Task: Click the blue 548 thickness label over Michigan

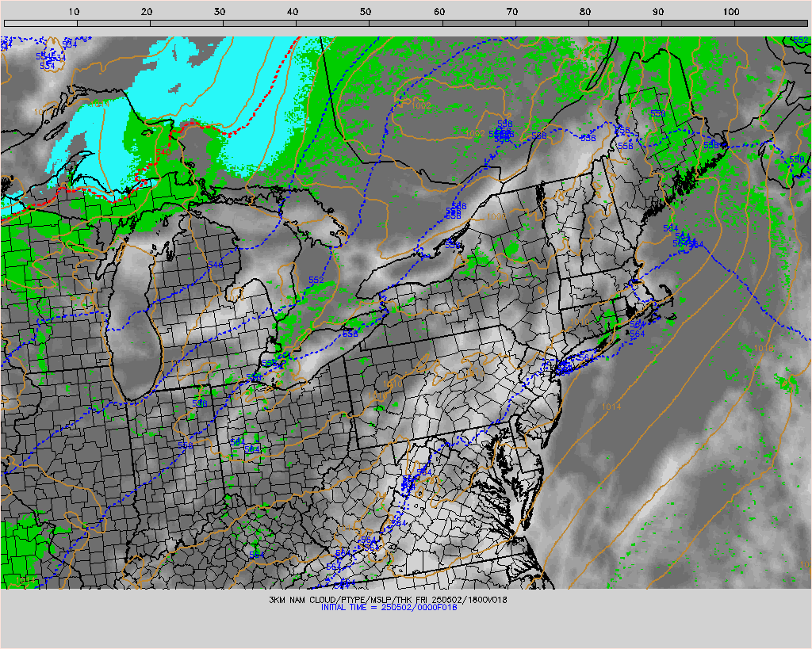Action: [216, 265]
